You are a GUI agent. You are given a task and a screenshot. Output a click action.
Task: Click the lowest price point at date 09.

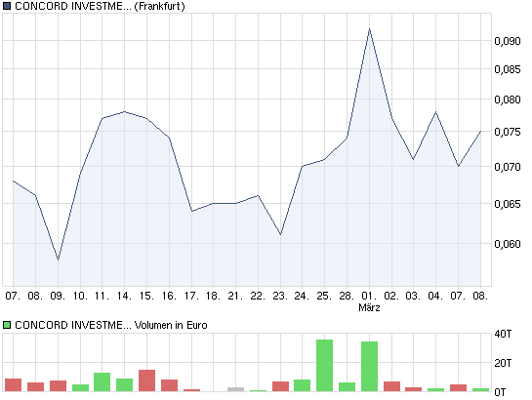pyautogui.click(x=58, y=260)
